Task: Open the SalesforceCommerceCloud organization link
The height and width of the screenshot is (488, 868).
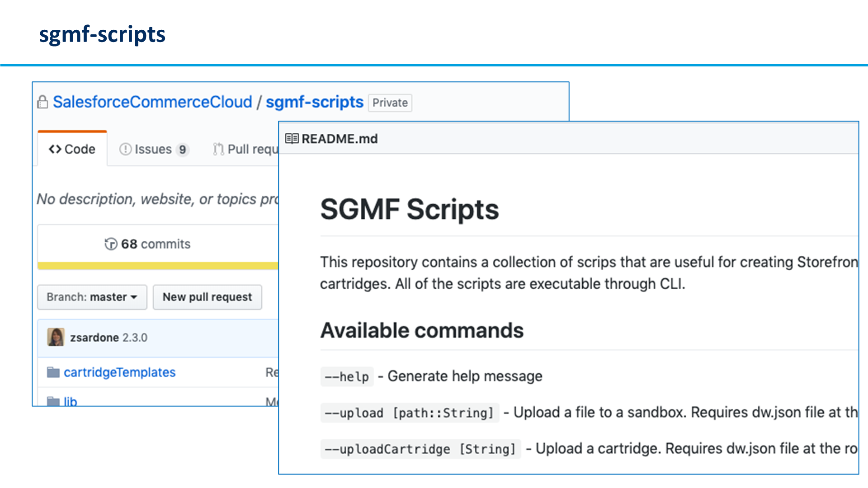Action: [152, 102]
